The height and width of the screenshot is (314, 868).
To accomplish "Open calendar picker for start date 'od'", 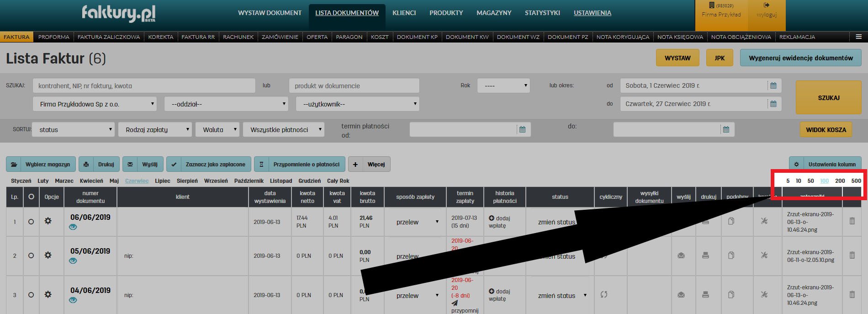I will [773, 85].
